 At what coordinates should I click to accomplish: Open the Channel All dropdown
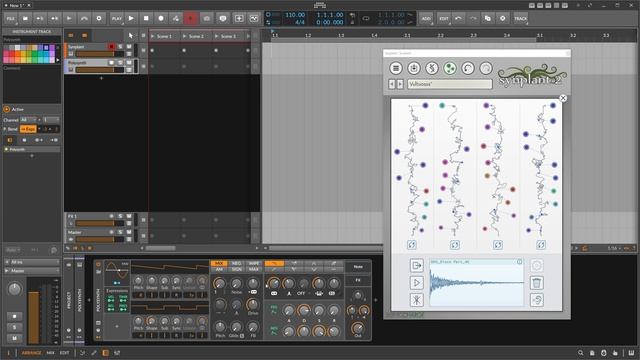(29, 120)
